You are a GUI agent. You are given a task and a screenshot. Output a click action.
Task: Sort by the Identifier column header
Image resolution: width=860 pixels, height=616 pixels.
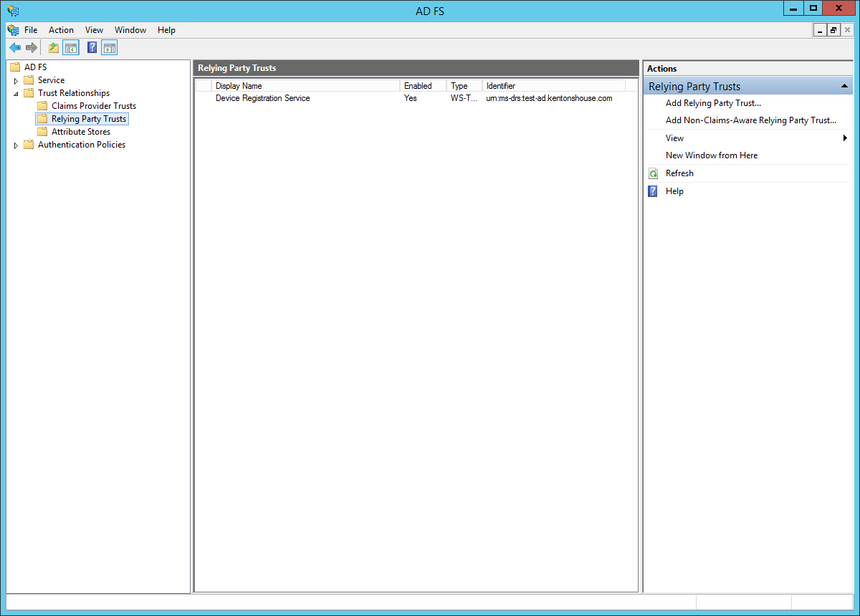553,86
